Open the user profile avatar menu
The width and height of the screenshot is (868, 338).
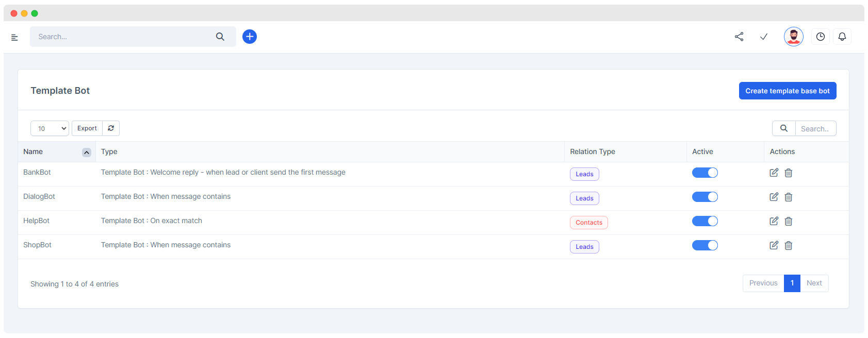click(x=793, y=37)
